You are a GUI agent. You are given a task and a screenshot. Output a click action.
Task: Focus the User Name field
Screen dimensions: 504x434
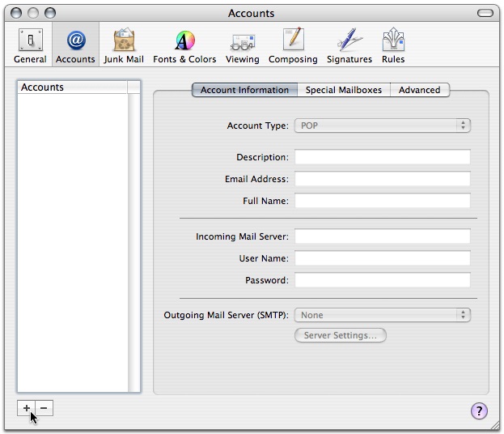383,258
